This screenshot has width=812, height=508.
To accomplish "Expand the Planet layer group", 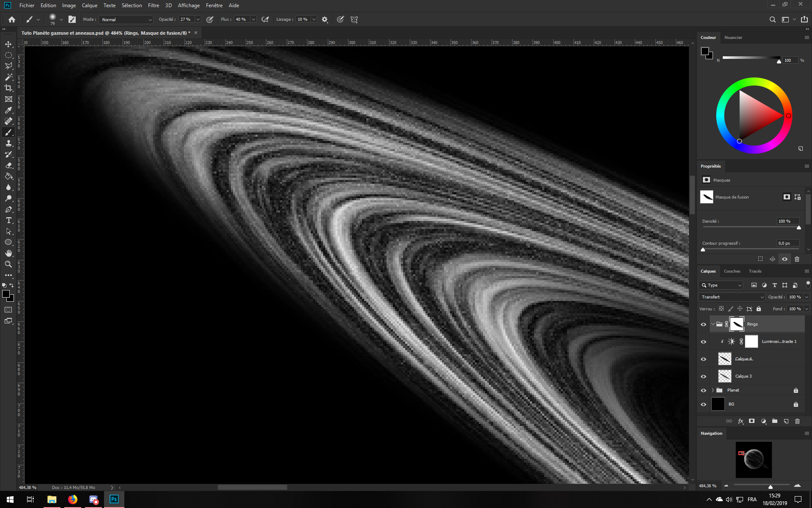I will pos(713,390).
